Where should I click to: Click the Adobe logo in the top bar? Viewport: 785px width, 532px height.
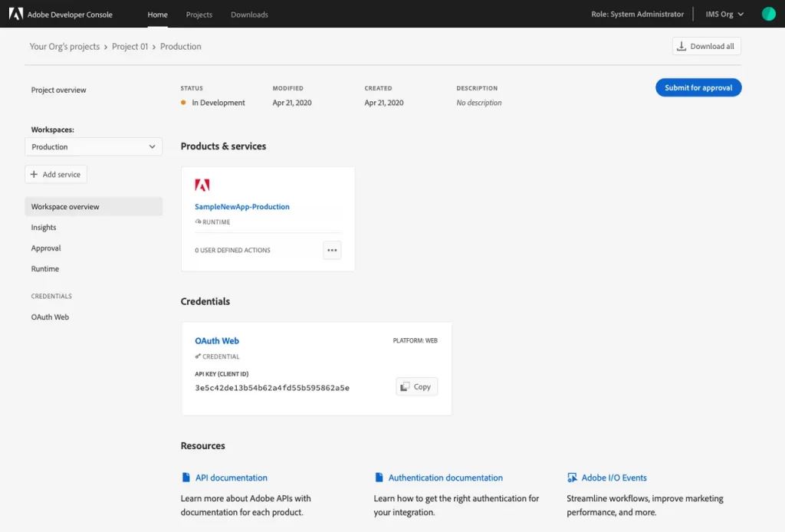(x=16, y=14)
